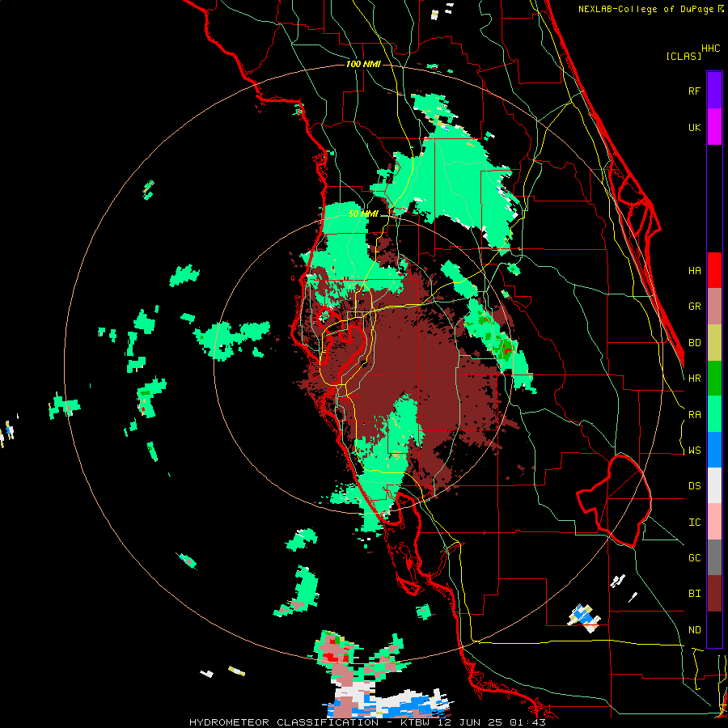Click the 'WS' legend label
Screen dimensions: 728x728
pos(694,451)
